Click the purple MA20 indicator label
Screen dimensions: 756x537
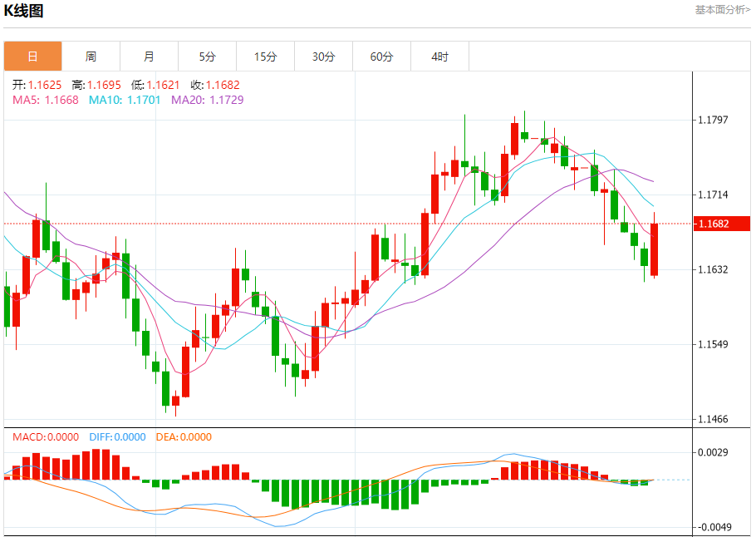[x=208, y=100]
